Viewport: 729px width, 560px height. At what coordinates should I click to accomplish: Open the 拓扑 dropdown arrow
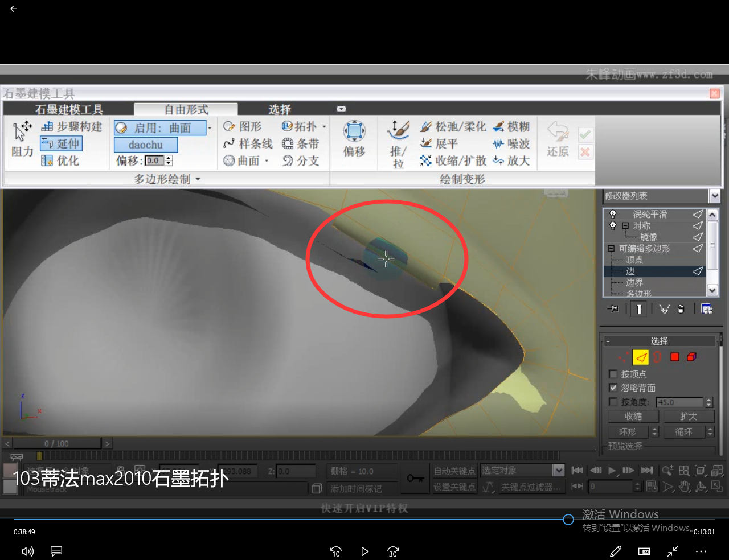click(324, 126)
